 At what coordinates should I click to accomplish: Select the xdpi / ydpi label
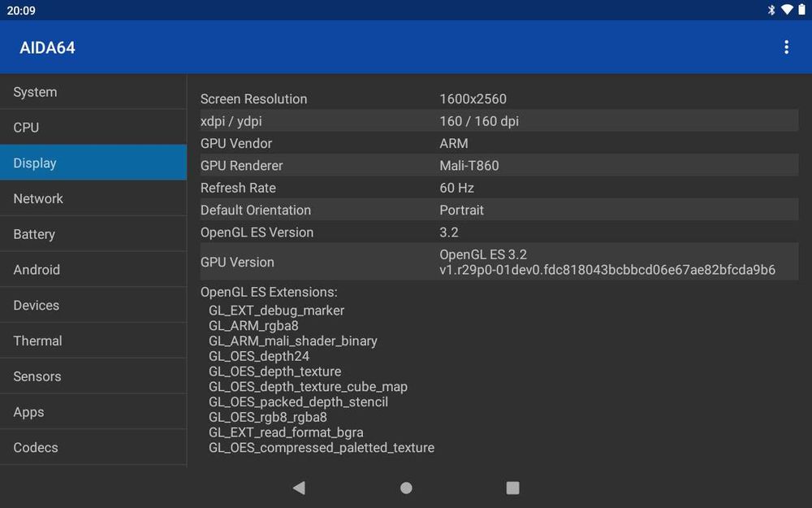click(231, 121)
